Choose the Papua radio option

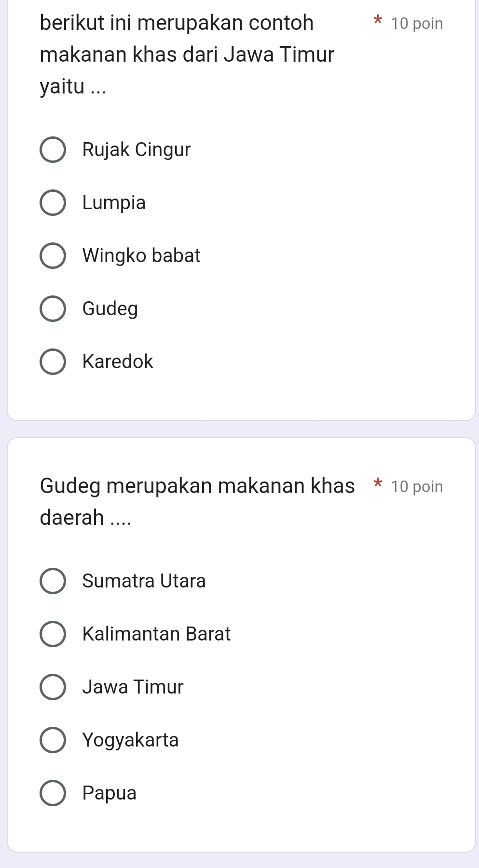pos(53,793)
